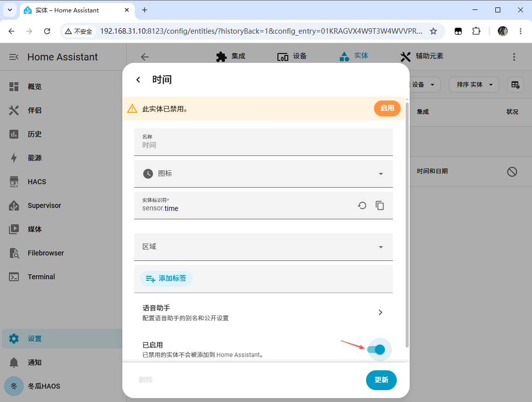
Task: Click the Filebrowser sidebar icon
Action: point(14,252)
